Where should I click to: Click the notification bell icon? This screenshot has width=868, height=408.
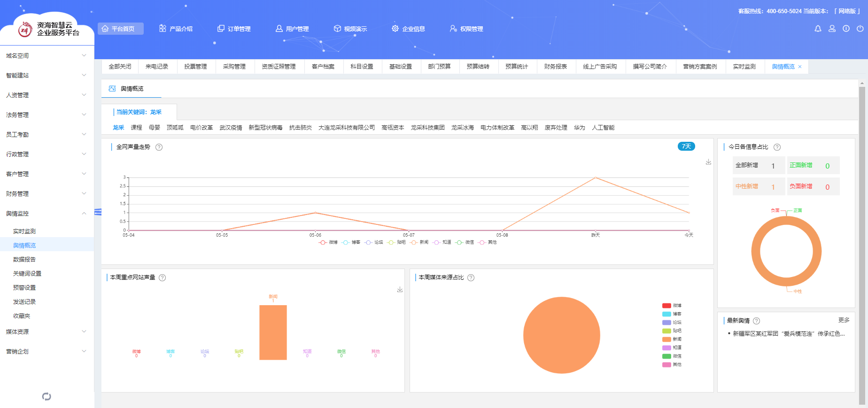[818, 29]
